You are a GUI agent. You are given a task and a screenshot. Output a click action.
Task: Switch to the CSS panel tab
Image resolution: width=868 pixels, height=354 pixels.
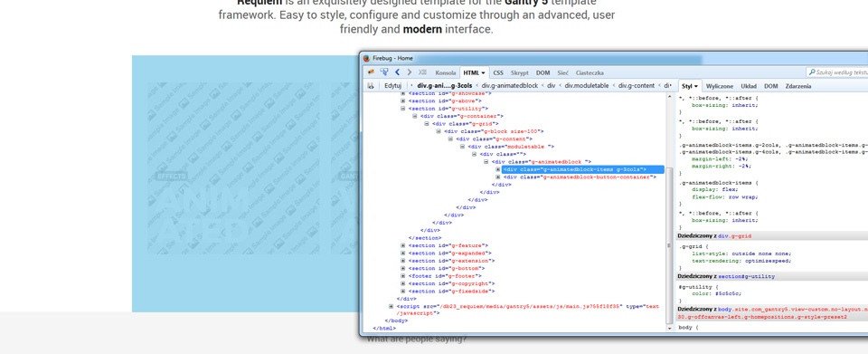tap(498, 72)
